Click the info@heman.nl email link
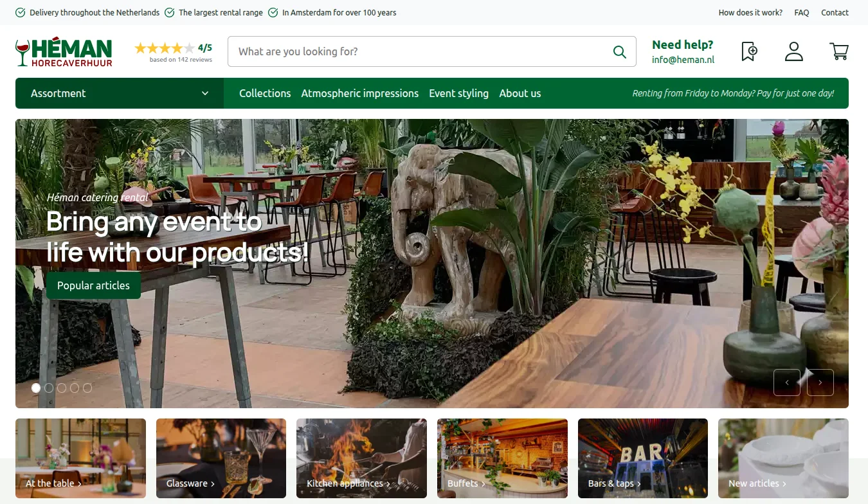 click(683, 60)
